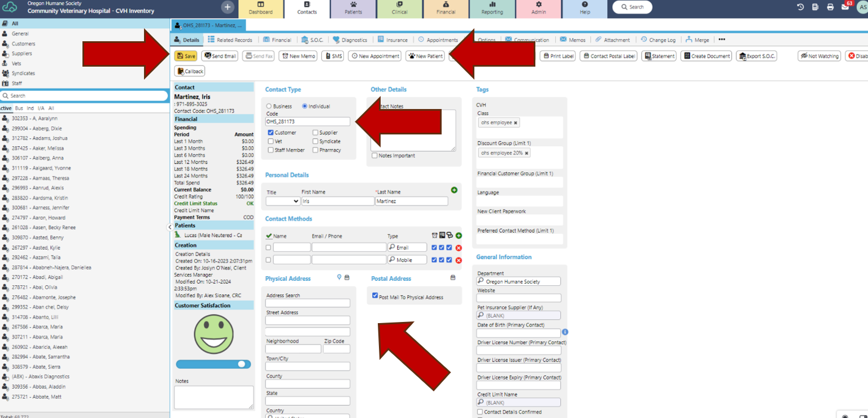Check the Pharmacy checkbox

(315, 150)
